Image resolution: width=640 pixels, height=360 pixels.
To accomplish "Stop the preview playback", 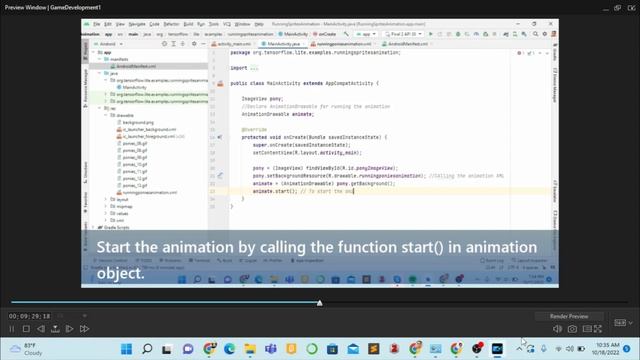I will [26, 329].
